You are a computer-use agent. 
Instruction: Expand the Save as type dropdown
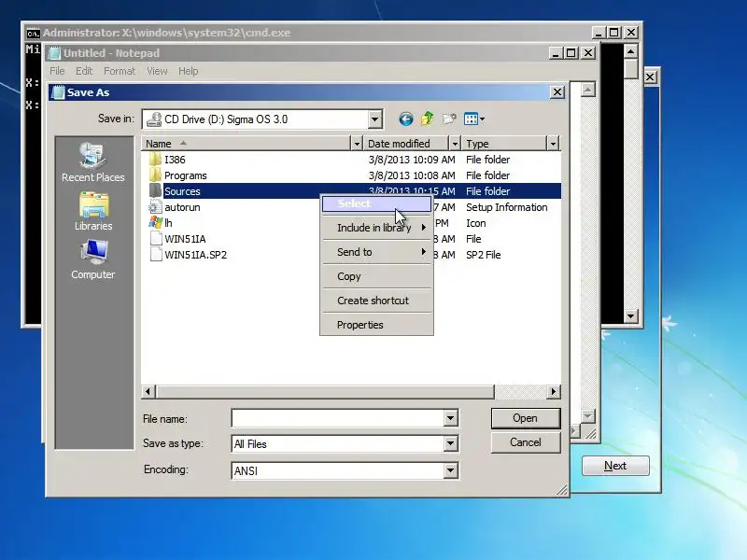[x=450, y=444]
